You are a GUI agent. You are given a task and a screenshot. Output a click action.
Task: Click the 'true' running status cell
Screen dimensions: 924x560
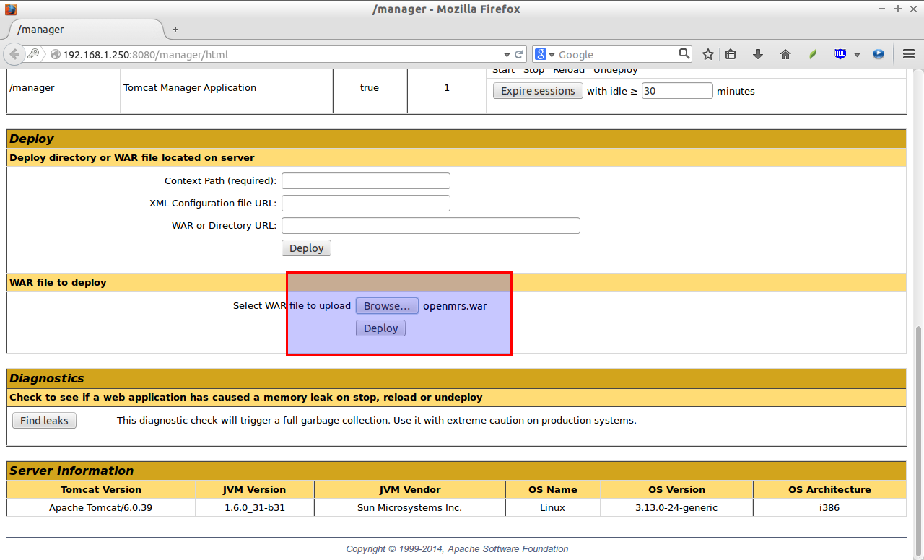click(370, 87)
